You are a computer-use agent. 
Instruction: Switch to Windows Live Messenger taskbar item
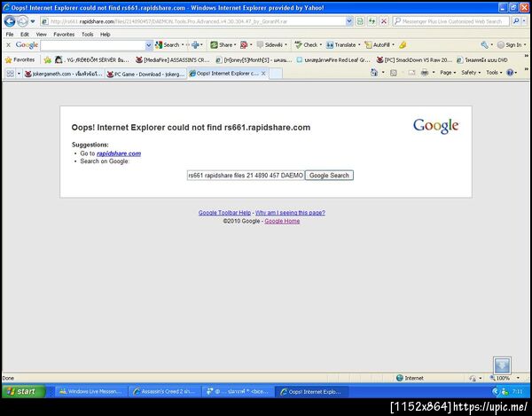91,391
